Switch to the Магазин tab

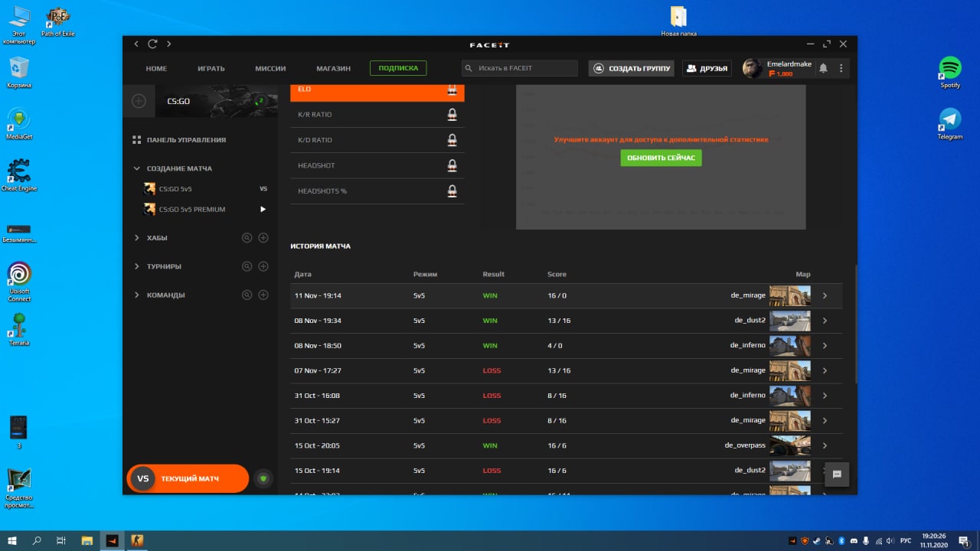333,68
